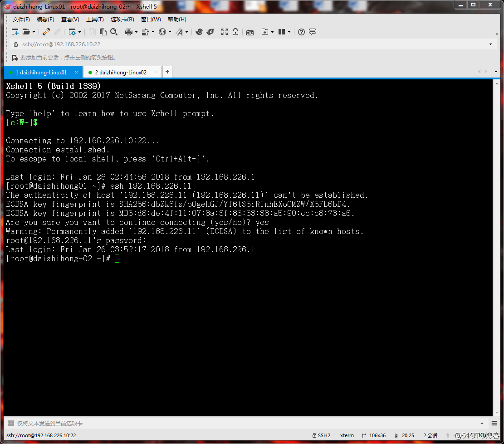Launch Xmanager icon in toolbar
Image resolution: width=504 pixels, height=444 pixels.
pos(210,32)
